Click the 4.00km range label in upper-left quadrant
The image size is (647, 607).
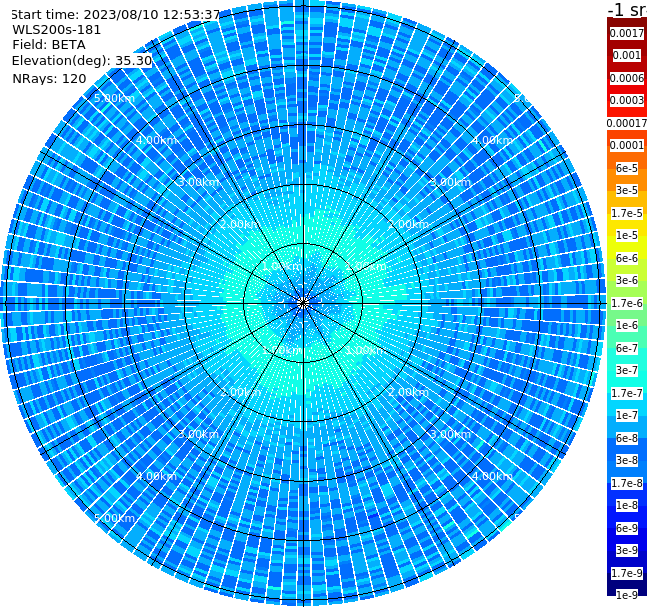[156, 140]
